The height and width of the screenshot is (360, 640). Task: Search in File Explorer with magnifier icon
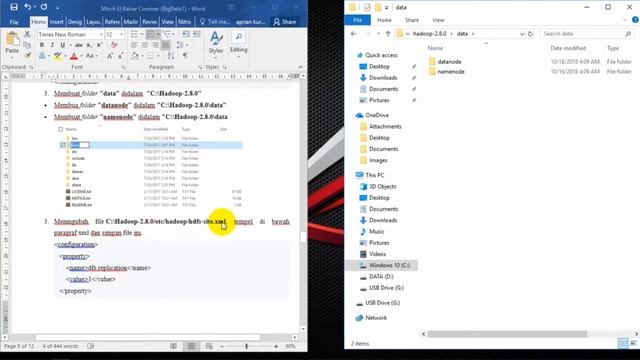(628, 34)
